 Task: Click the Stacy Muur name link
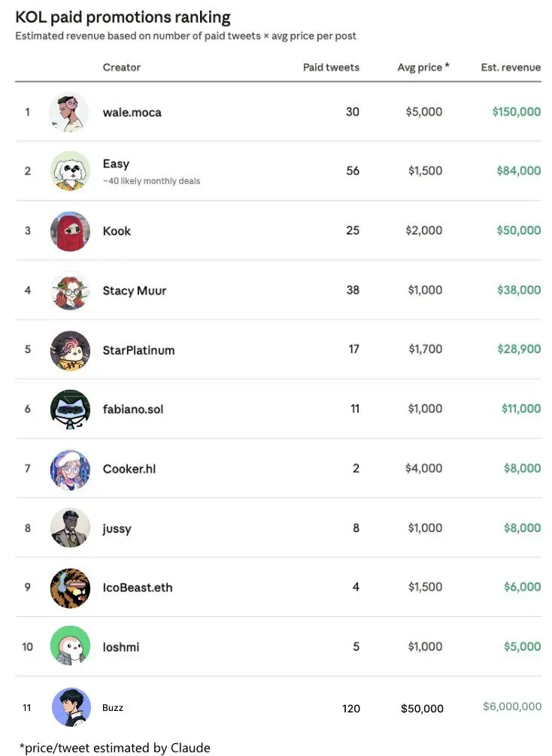(135, 290)
